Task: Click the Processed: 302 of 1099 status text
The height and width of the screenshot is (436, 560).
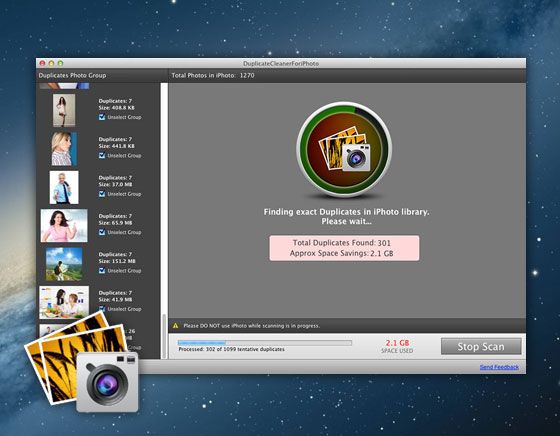Action: [231, 349]
